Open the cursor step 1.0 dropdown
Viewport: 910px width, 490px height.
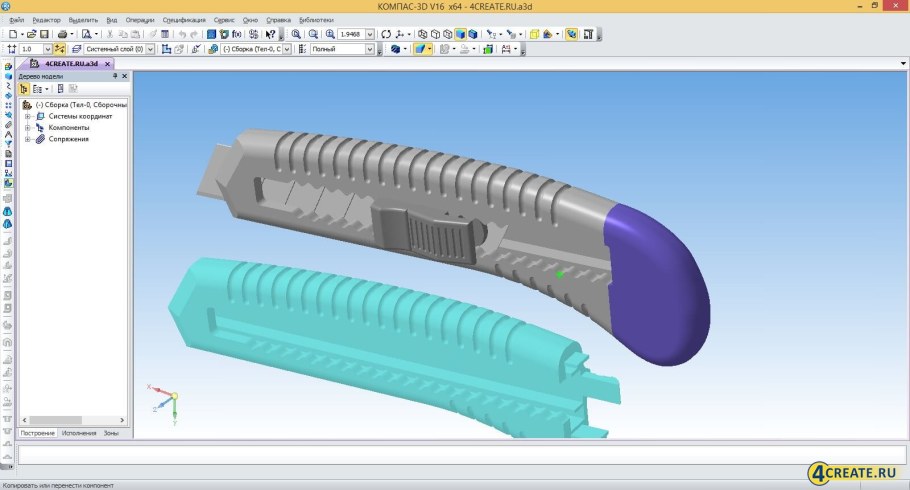pos(48,49)
